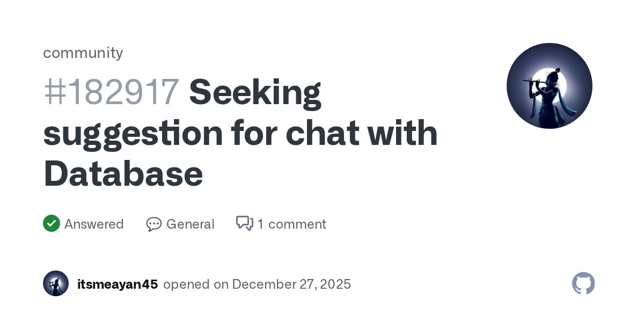The height and width of the screenshot is (322, 644).
Task: Select the "General" category label
Action: 190,224
